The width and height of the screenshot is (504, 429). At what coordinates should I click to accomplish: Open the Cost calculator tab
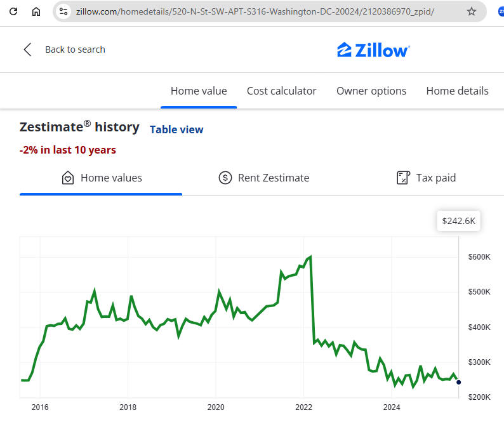click(x=281, y=91)
